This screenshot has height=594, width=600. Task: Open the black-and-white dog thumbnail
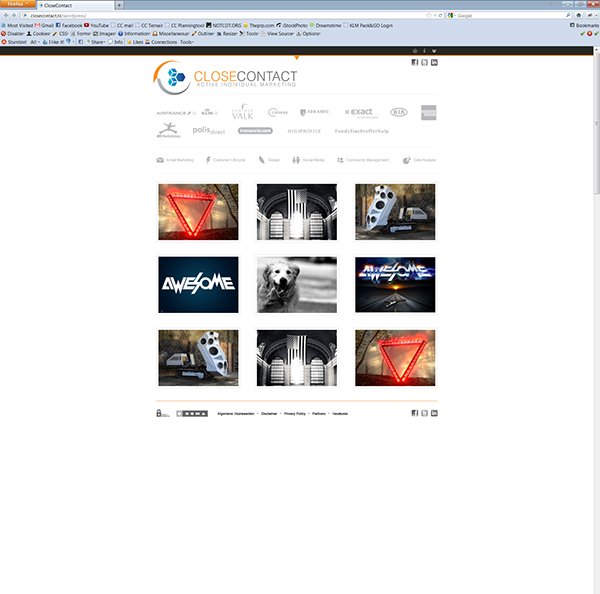click(297, 285)
